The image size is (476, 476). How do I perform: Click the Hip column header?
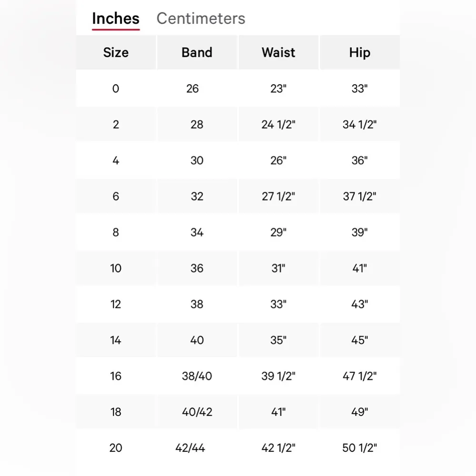click(359, 52)
